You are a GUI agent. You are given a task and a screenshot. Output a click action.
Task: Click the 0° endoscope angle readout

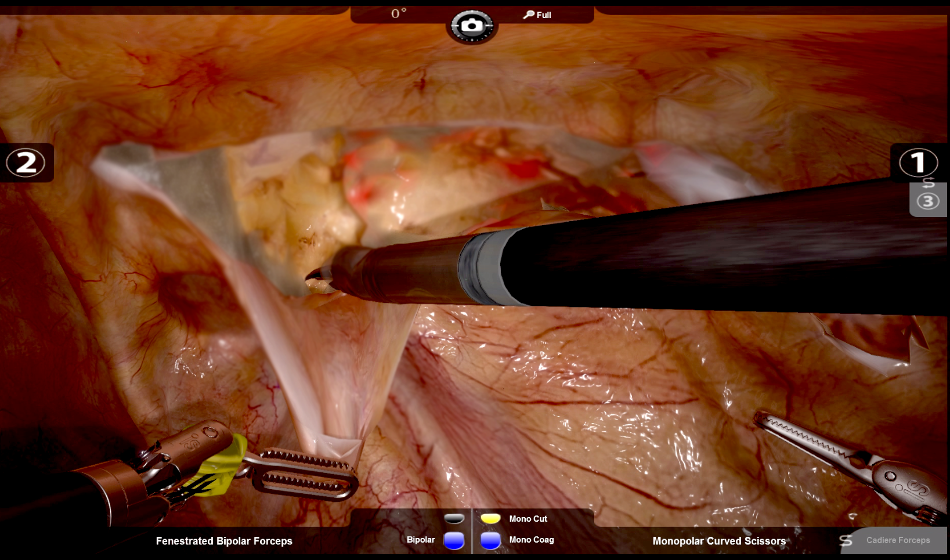point(399,14)
